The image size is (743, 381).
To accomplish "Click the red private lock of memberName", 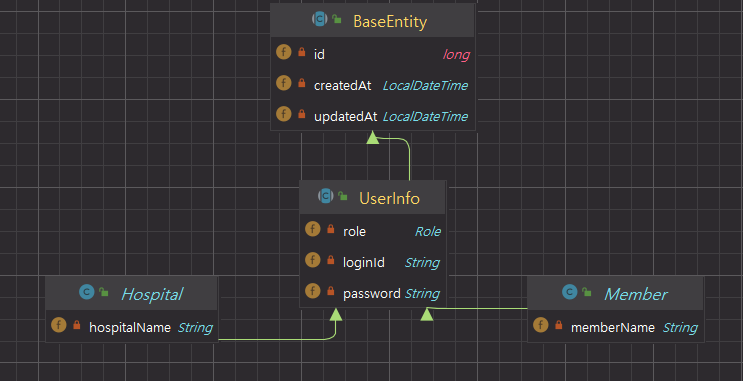I will click(559, 326).
